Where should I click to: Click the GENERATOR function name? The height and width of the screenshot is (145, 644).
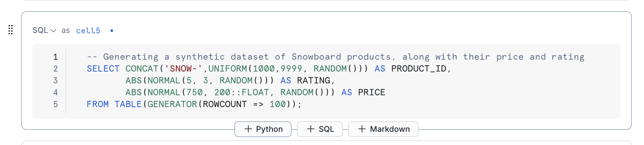(x=172, y=104)
